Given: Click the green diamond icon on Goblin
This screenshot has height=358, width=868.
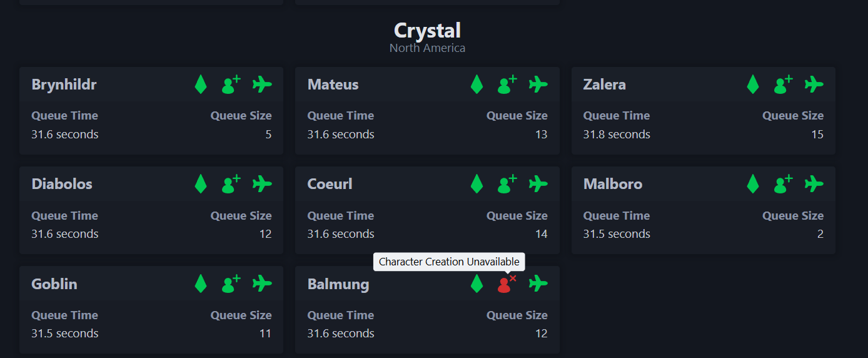Looking at the screenshot, I should pyautogui.click(x=201, y=284).
